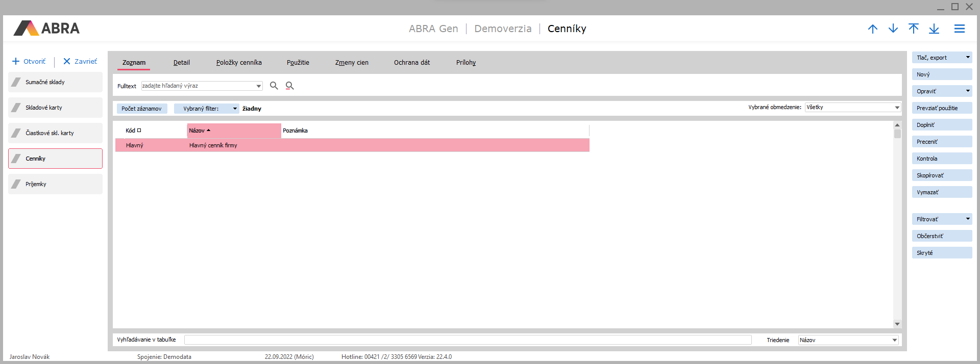The width and height of the screenshot is (980, 364).
Task: Click the Vyhľadávanie v tabuľke input field
Action: [468, 340]
